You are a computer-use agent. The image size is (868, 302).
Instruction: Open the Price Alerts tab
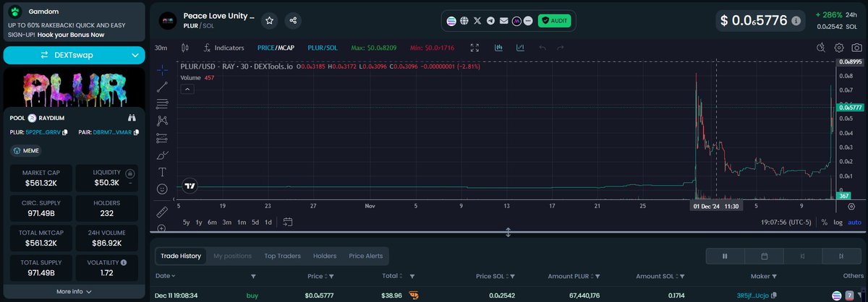pos(366,256)
